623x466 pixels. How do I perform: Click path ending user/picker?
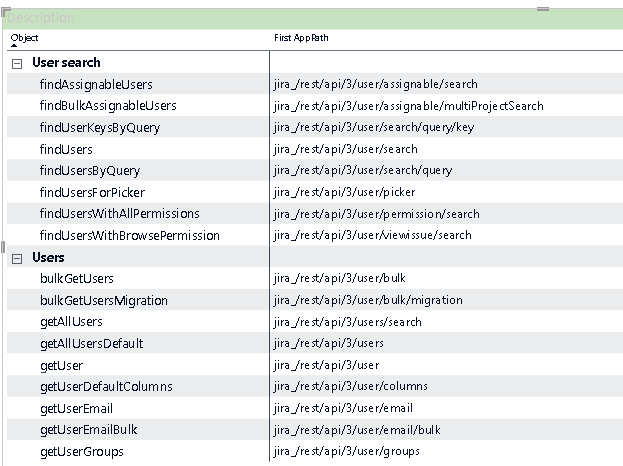(344, 192)
